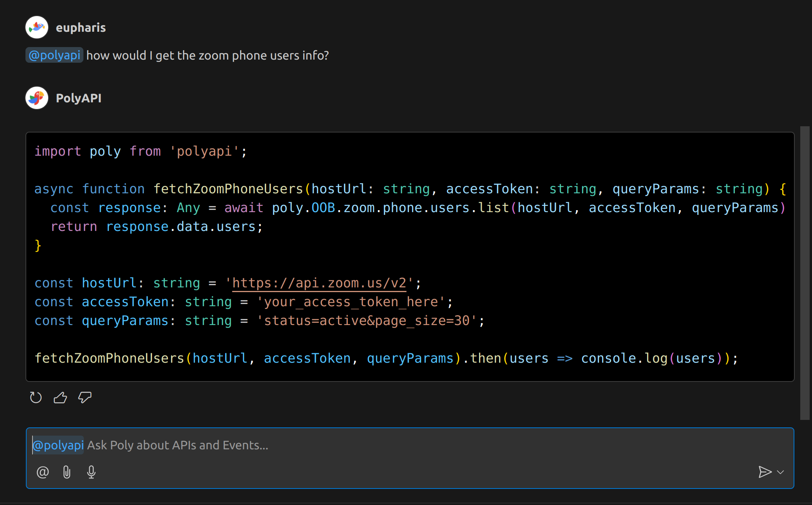The height and width of the screenshot is (505, 812).
Task: Click fetchZoomPhoneUsers in the function declaration
Action: (228, 189)
